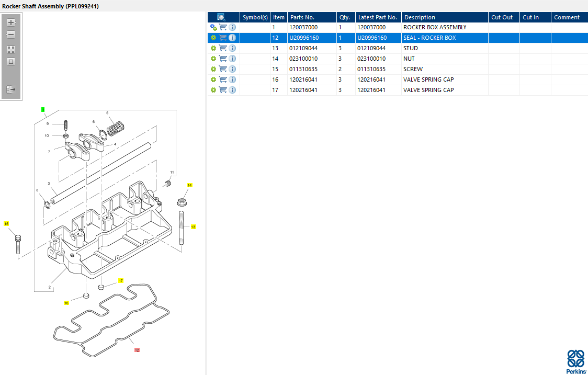Add SCREW item 15 to cart

(x=223, y=69)
